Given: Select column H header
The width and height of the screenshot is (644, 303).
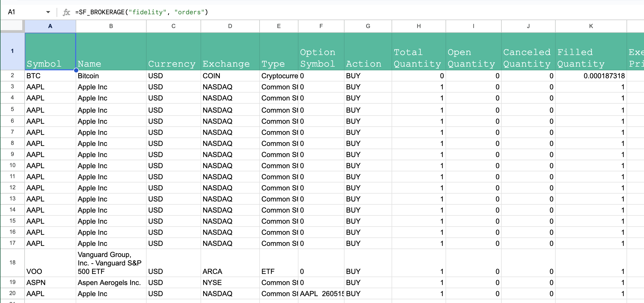Looking at the screenshot, I should pos(419,26).
